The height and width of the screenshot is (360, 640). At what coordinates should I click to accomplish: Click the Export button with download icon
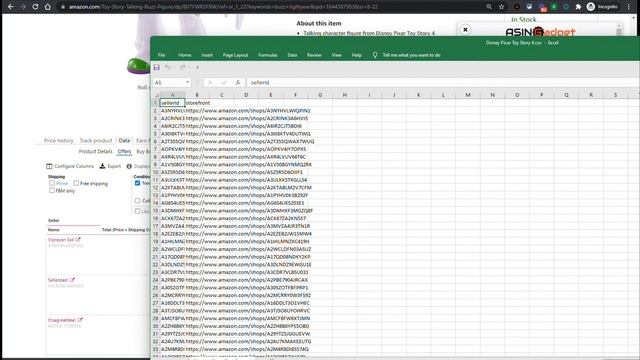[110, 166]
